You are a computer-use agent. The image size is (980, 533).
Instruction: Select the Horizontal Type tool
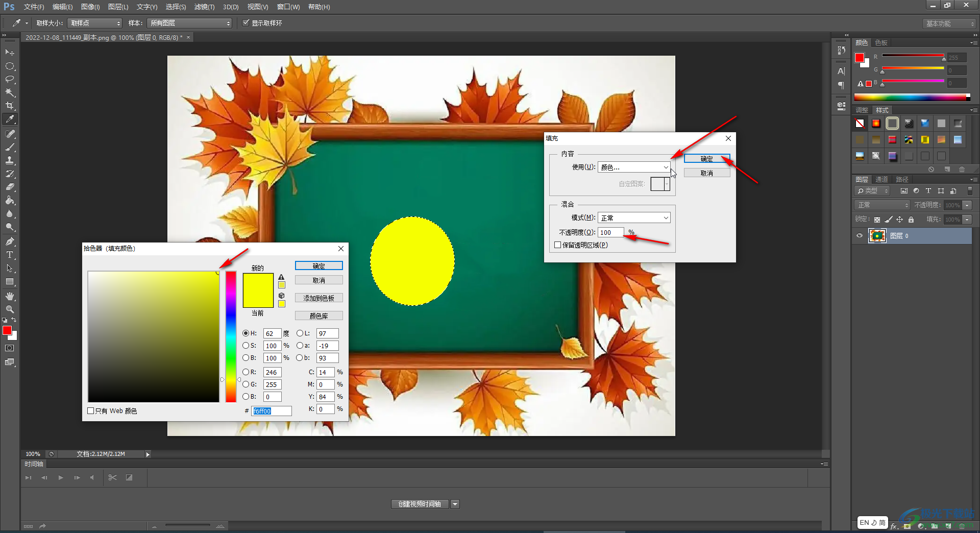[x=10, y=255]
